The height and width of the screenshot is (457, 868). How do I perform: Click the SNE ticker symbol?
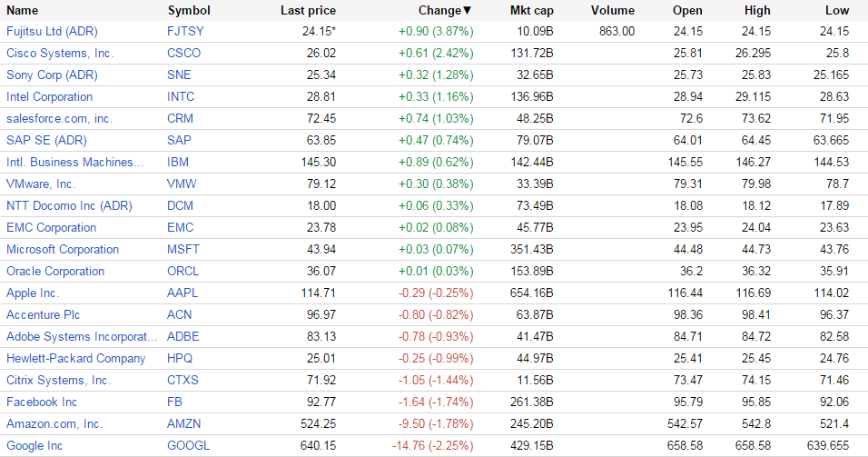pos(180,75)
